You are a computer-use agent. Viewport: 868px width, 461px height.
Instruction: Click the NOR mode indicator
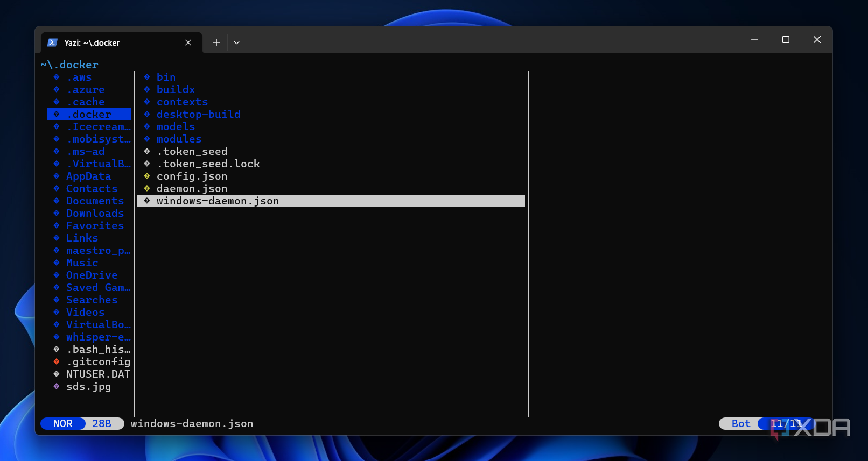pos(63,424)
